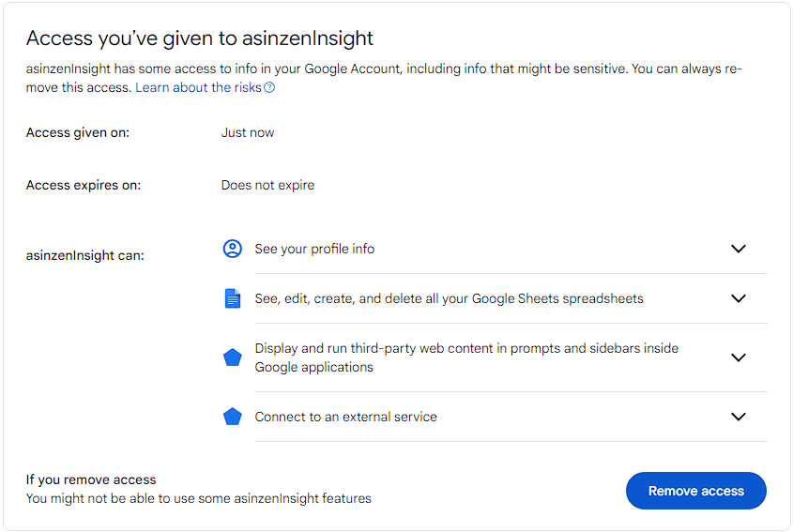Image resolution: width=793 pixels, height=532 pixels.
Task: Click the Just now access date value
Action: coord(248,132)
